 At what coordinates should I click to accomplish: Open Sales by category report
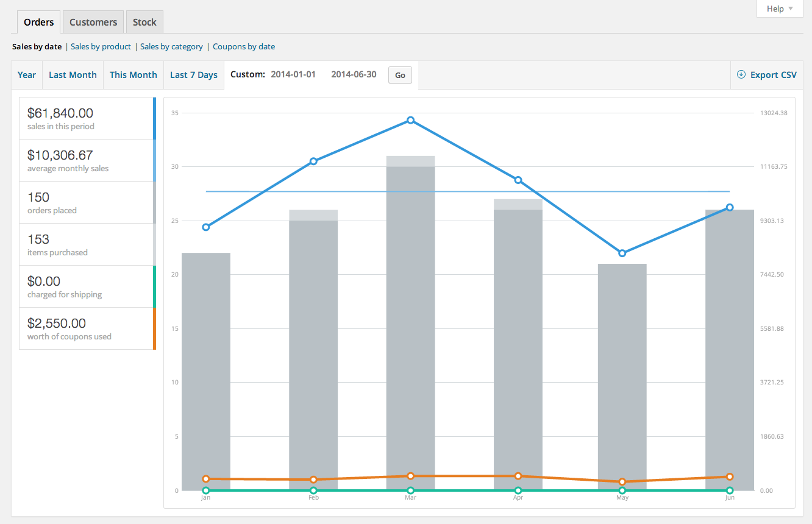coord(171,47)
